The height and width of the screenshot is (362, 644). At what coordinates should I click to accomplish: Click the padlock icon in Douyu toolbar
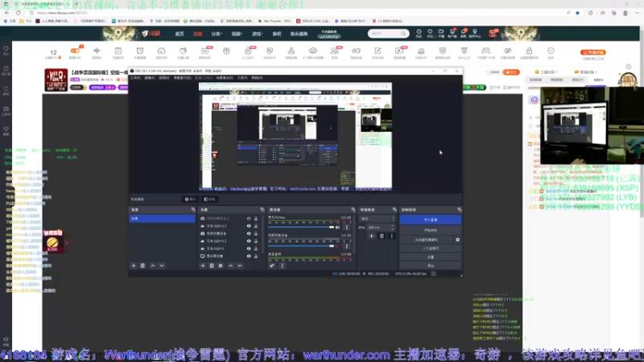(x=529, y=51)
